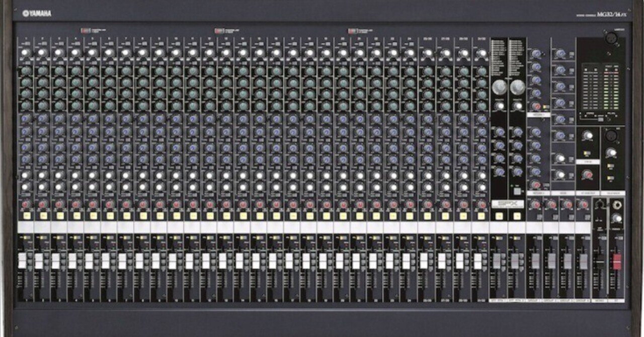Click second SPX program selector dial
Viewport: 644px width, 337px height.
click(x=517, y=87)
